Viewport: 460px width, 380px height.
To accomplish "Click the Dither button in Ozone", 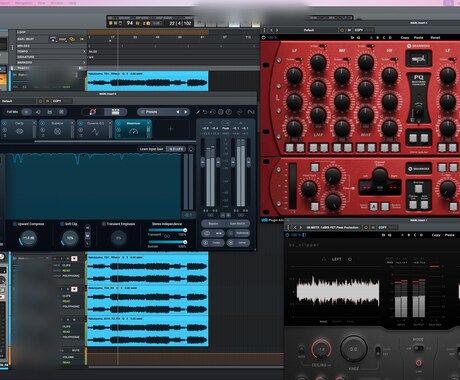I will coord(239,243).
